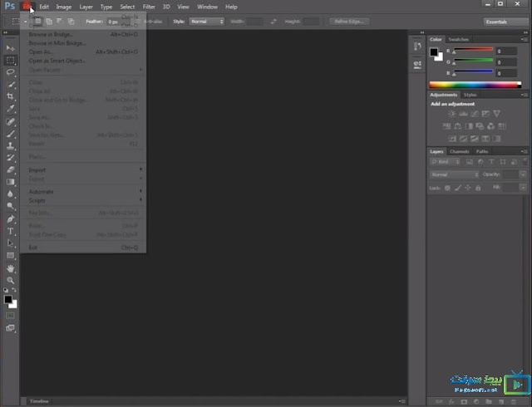Switch to the Channels tab
Screen dimensions: 532x407
click(x=460, y=151)
